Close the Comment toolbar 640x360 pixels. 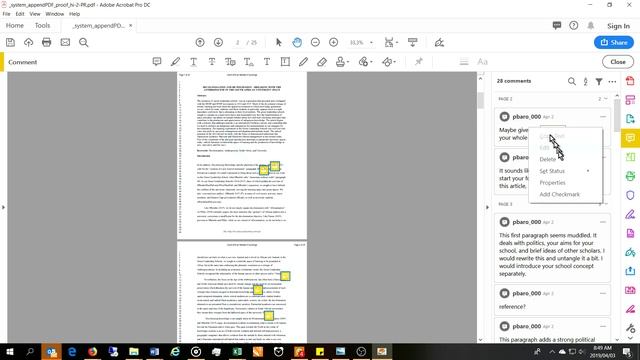tap(618, 62)
